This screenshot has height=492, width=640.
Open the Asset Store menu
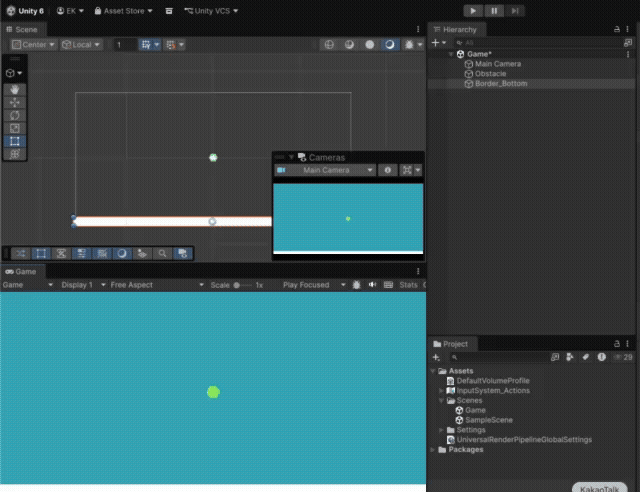123,11
